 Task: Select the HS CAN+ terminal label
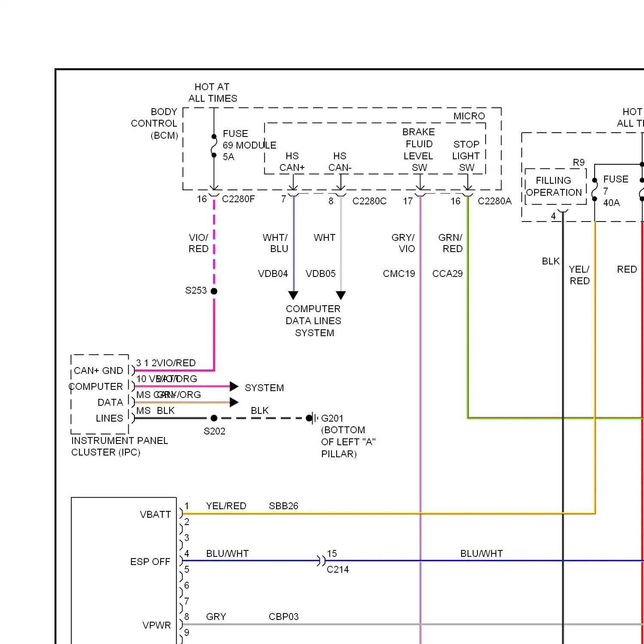(x=292, y=162)
